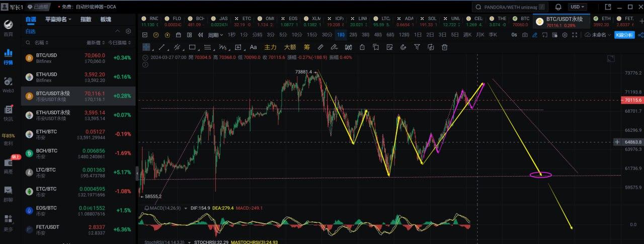Click the camera screenshot icon
Viewport: 644px width, 244px height.
tap(525, 35)
